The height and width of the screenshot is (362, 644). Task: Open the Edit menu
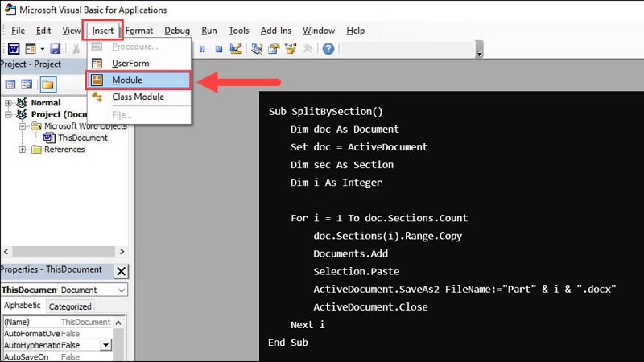pyautogui.click(x=43, y=31)
